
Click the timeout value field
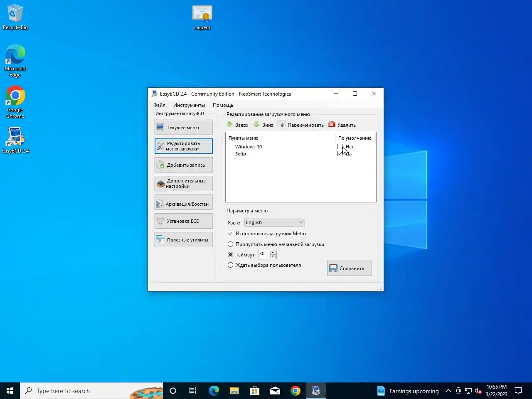(264, 254)
